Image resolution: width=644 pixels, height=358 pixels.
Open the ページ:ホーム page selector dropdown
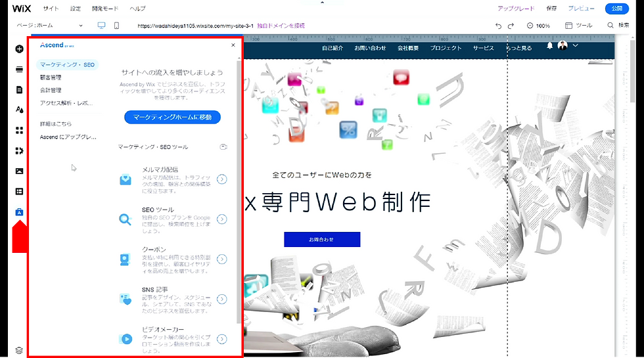(49, 26)
